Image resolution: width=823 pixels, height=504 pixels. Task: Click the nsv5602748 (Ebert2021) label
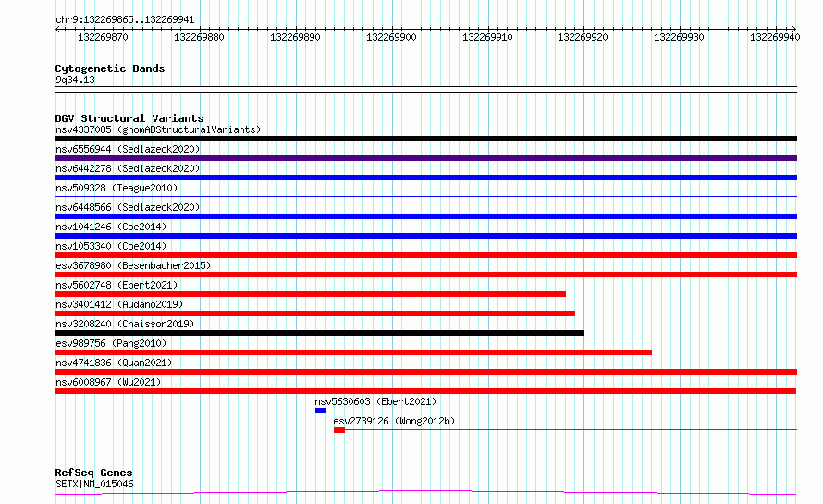[x=117, y=285]
